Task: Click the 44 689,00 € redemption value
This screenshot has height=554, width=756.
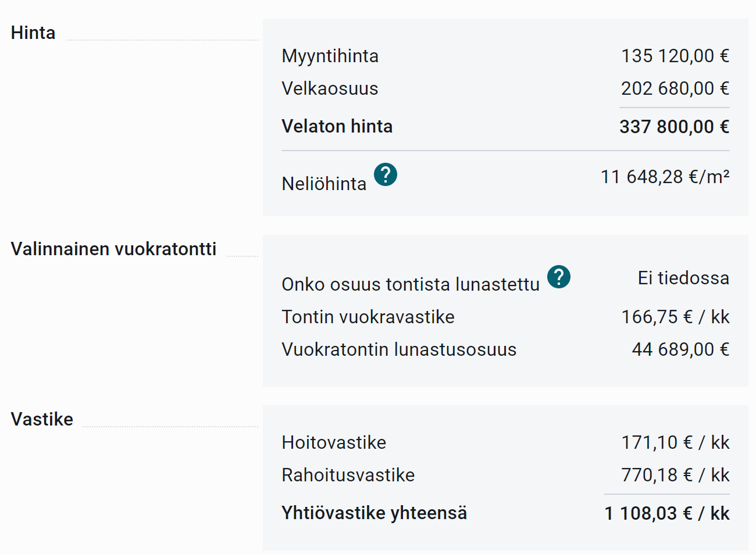Action: pos(680,350)
